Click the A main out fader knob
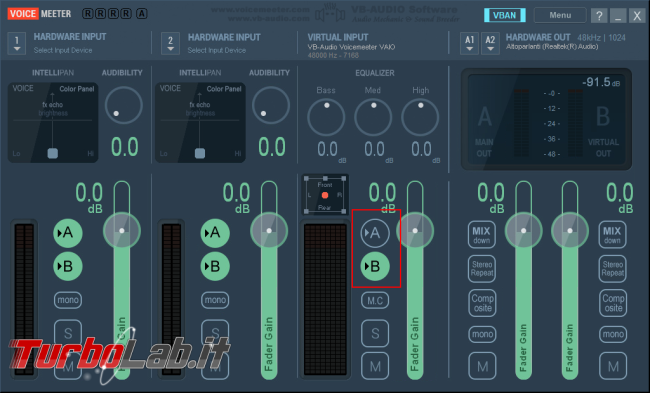The width and height of the screenshot is (650, 393). click(x=524, y=230)
